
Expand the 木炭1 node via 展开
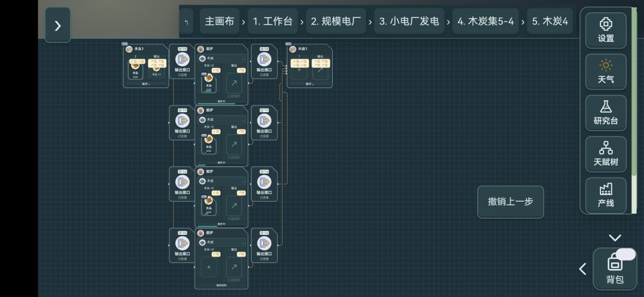point(309,84)
